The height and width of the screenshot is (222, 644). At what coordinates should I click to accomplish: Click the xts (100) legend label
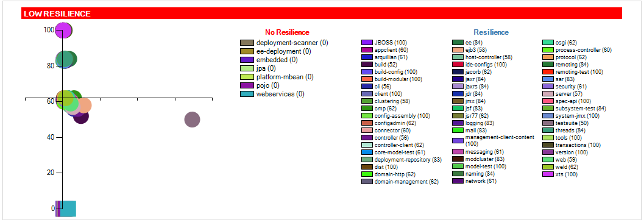(x=567, y=174)
